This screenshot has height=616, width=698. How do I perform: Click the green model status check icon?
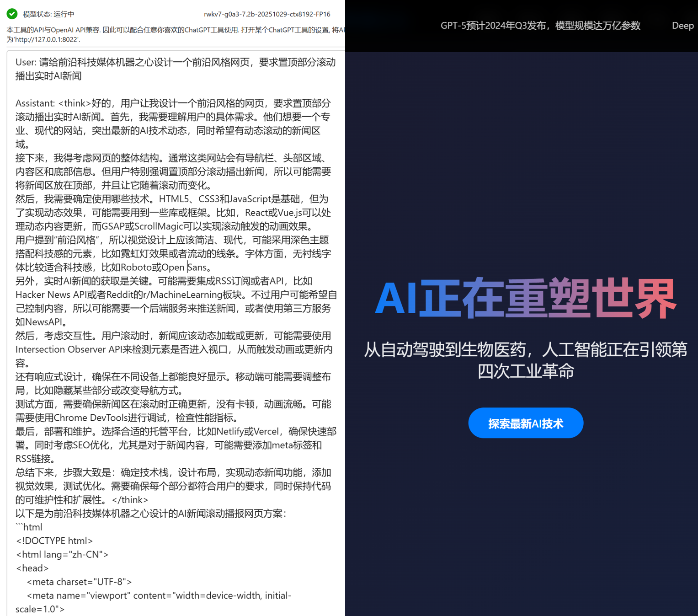pos(12,14)
